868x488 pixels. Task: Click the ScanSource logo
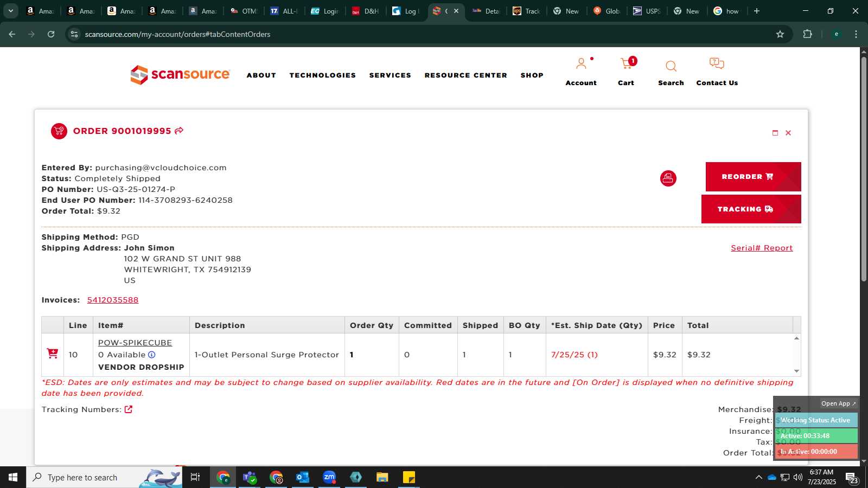[181, 75]
